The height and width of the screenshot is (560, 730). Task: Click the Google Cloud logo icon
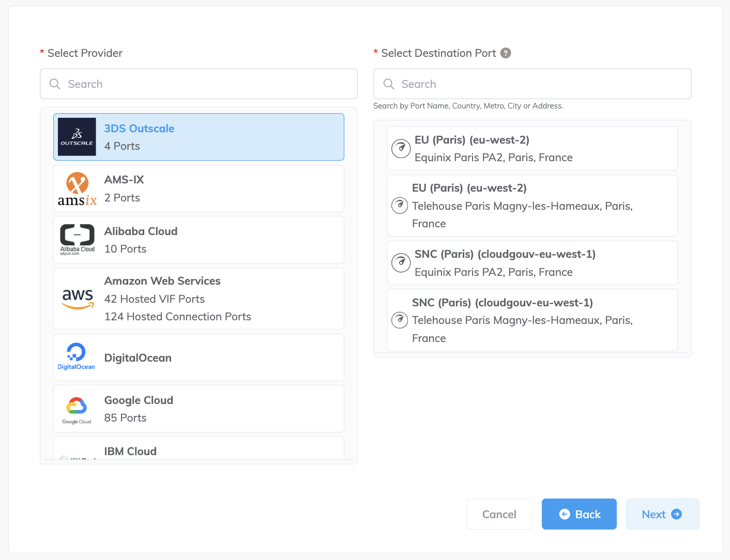pos(77,409)
